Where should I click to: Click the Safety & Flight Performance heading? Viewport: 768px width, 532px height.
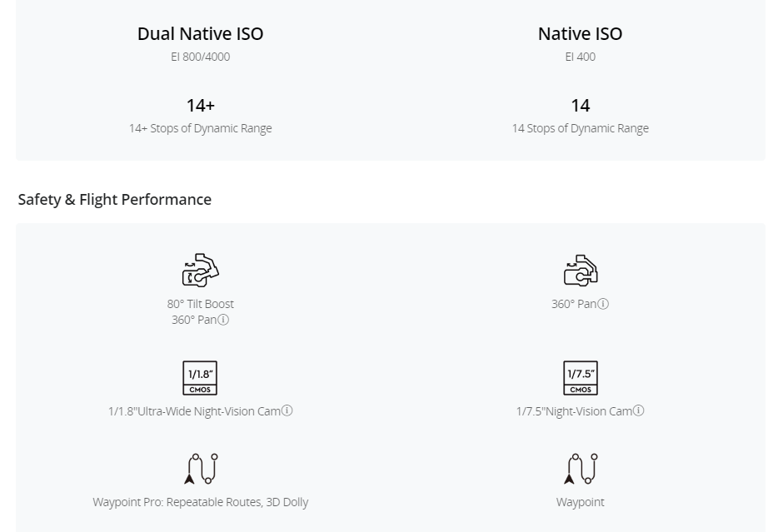[x=115, y=200]
